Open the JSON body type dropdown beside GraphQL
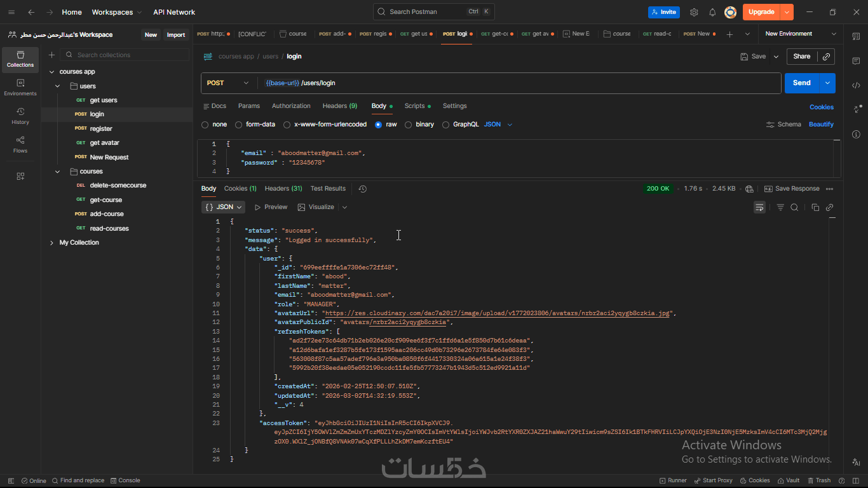868x488 pixels. (498, 125)
